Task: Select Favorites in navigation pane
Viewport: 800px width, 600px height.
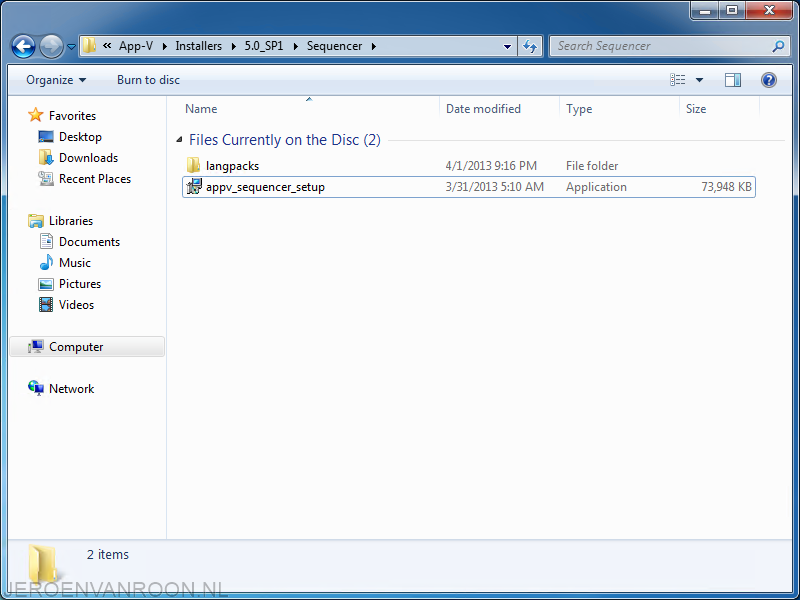Action: tap(72, 116)
